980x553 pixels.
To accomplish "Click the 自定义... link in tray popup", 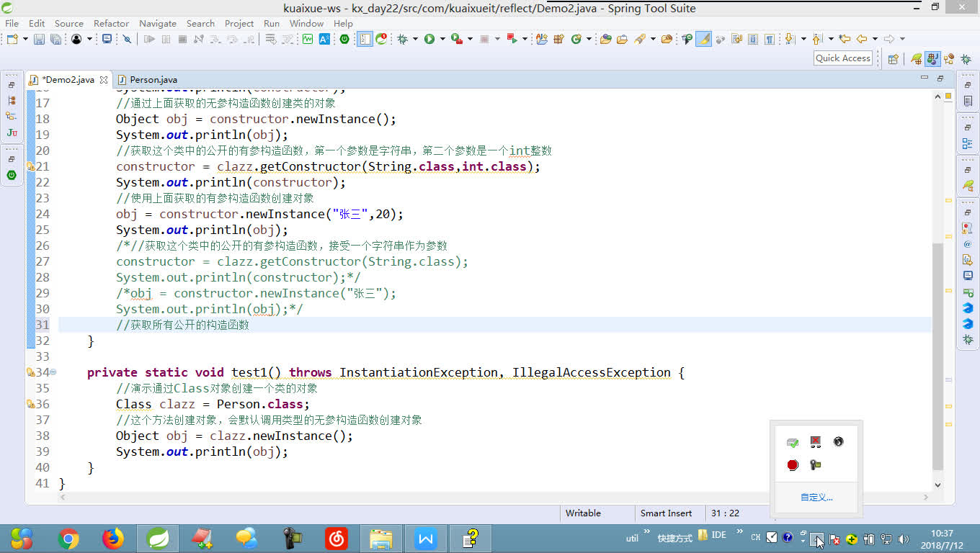I will (816, 498).
